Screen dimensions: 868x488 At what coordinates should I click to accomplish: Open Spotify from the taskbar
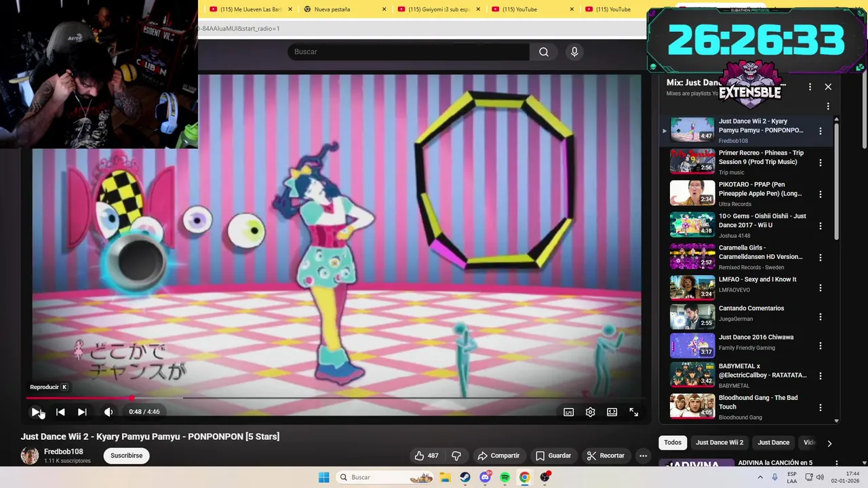pos(505,477)
